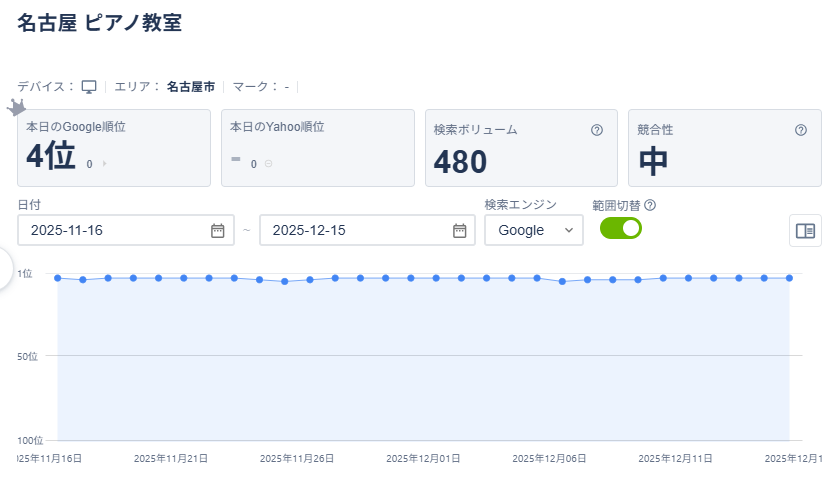This screenshot has width=839, height=477.
Task: Open help icon for 競合性
Action: (x=800, y=130)
